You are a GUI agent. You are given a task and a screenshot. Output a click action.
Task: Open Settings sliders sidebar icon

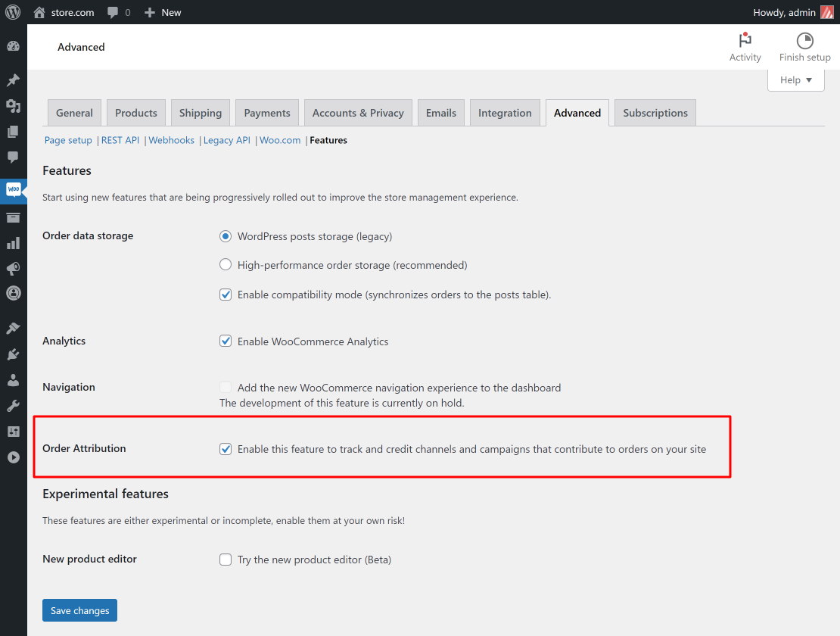coord(14,432)
